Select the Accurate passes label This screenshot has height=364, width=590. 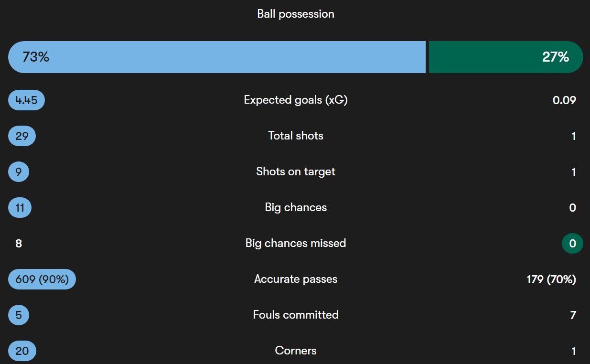pyautogui.click(x=296, y=279)
